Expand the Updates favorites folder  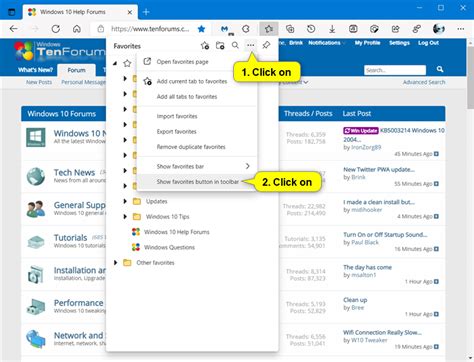pyautogui.click(x=125, y=201)
